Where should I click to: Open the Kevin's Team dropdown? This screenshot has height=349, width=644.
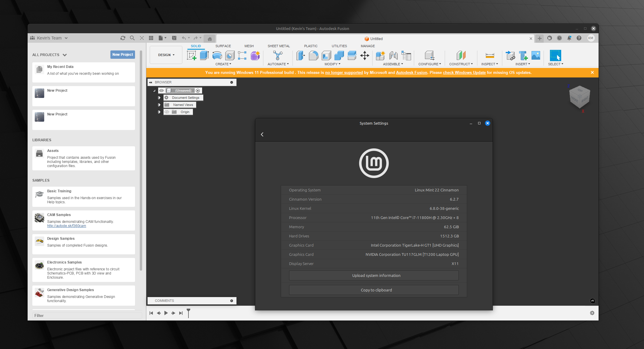coord(49,38)
